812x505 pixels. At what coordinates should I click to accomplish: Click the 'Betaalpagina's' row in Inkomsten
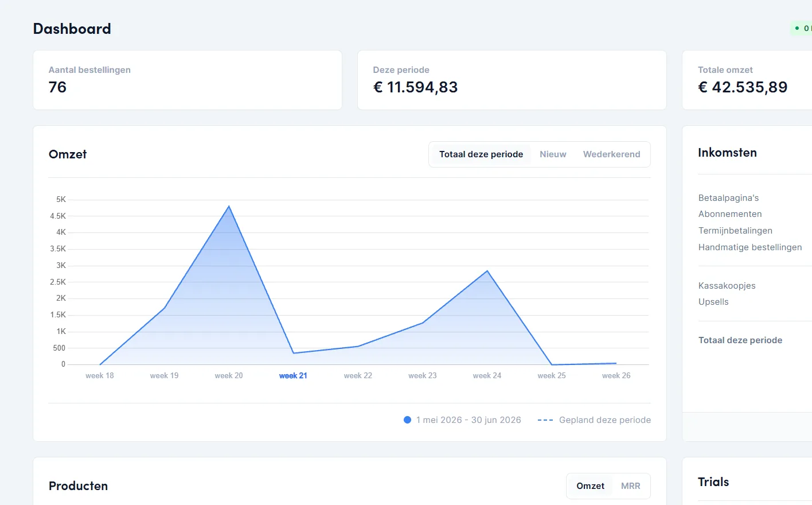tap(728, 198)
